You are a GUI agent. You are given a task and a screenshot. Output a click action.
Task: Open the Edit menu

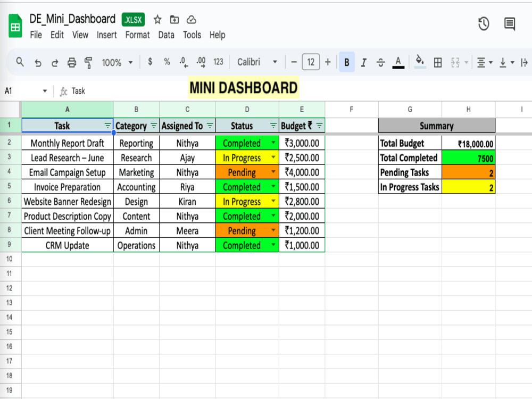(57, 35)
